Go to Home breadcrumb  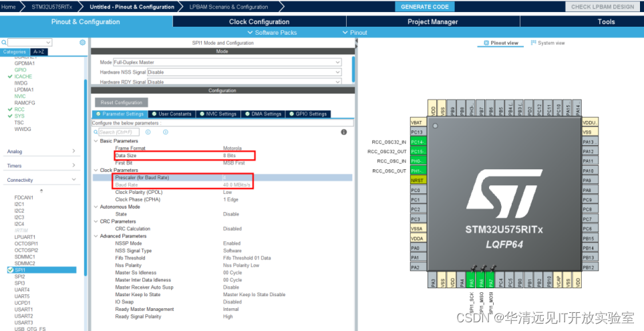(x=8, y=7)
